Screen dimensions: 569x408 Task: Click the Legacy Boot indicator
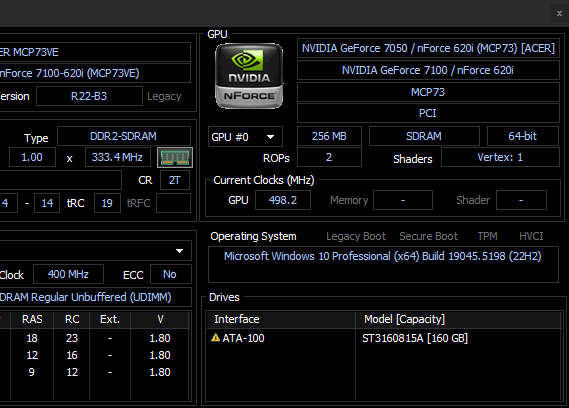pos(356,236)
